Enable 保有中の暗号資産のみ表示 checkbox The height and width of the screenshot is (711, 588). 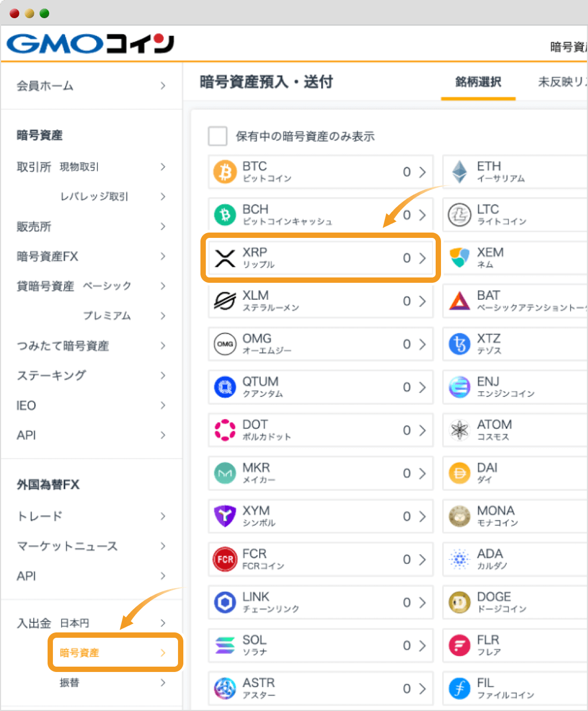[x=218, y=136]
